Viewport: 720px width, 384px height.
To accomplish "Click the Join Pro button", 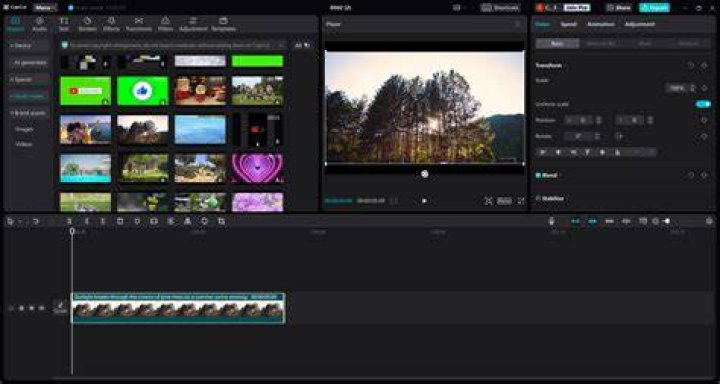I will 577,8.
